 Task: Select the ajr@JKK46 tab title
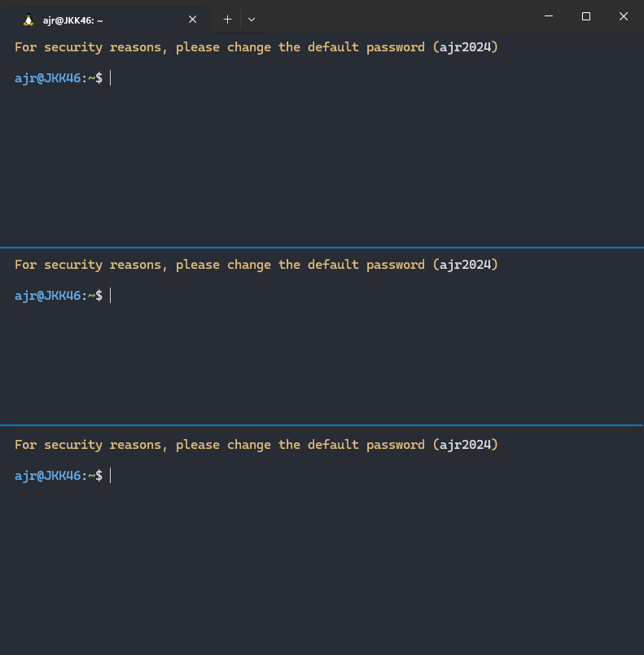point(73,20)
